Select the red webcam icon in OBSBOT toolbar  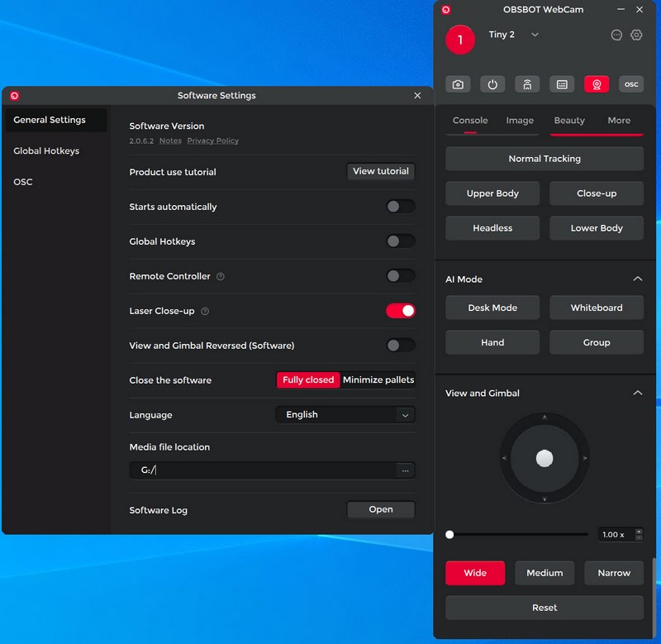coord(597,84)
